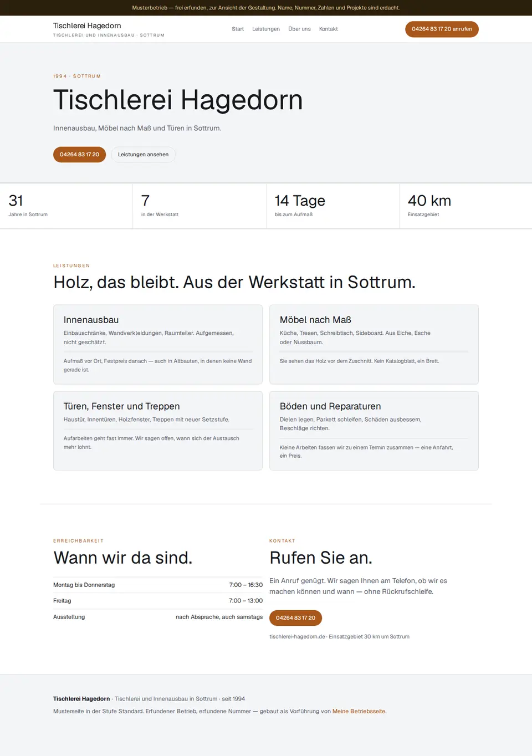Viewport: 532px width, 756px height.
Task: Click the '1994 · SOTTRUM' eyebrow label
Action: pos(77,76)
